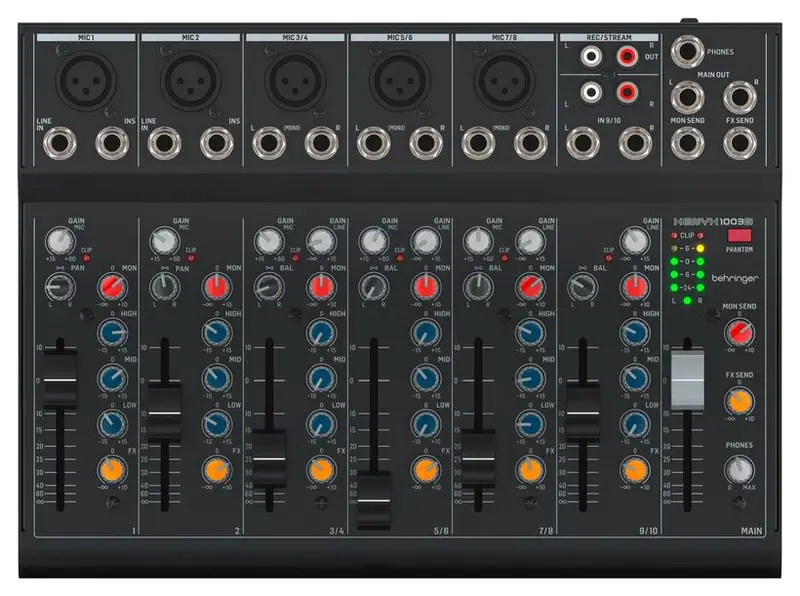Click channel 1 red MON knob
Screen dimensions: 800x596
pos(111,289)
